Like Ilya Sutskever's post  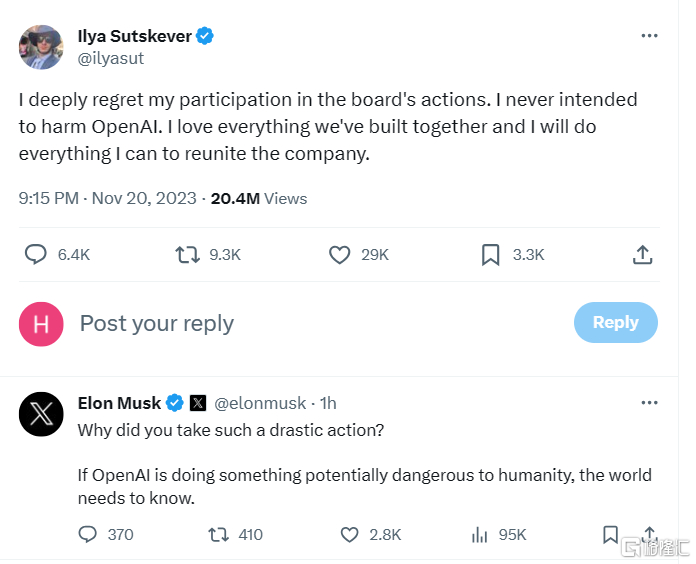tap(340, 254)
